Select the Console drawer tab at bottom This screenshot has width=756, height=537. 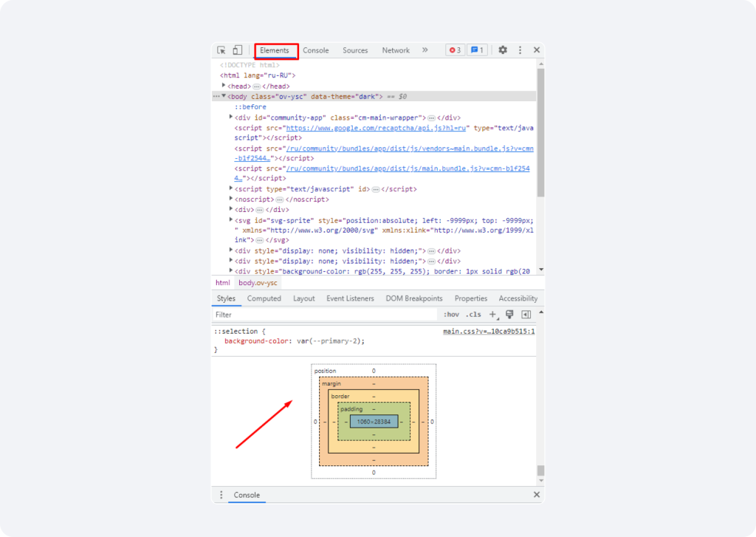point(247,495)
